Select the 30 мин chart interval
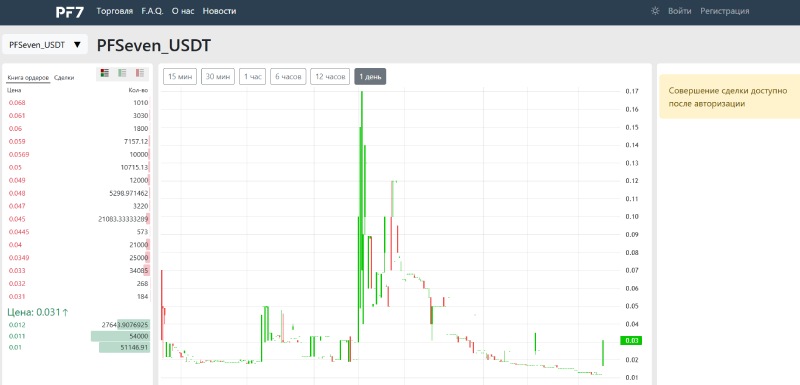This screenshot has width=800, height=385. [x=218, y=76]
